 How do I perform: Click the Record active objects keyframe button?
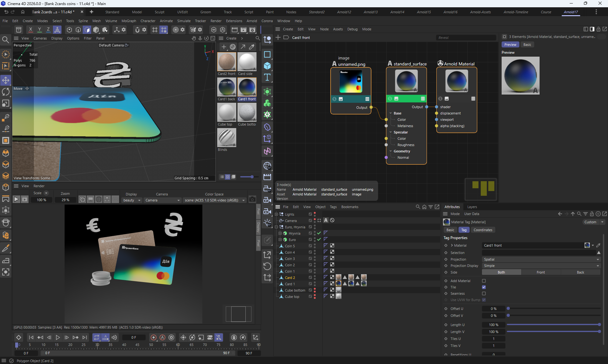(x=154, y=337)
